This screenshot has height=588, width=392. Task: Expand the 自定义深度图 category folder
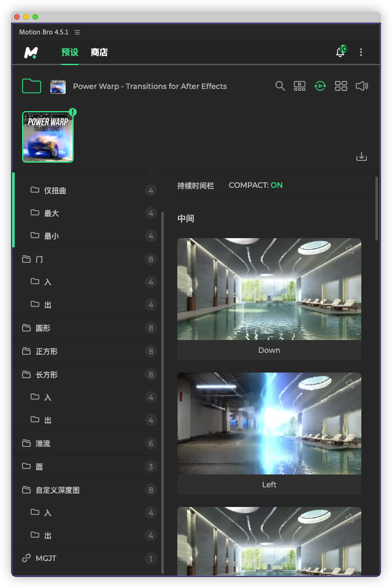(x=87, y=490)
